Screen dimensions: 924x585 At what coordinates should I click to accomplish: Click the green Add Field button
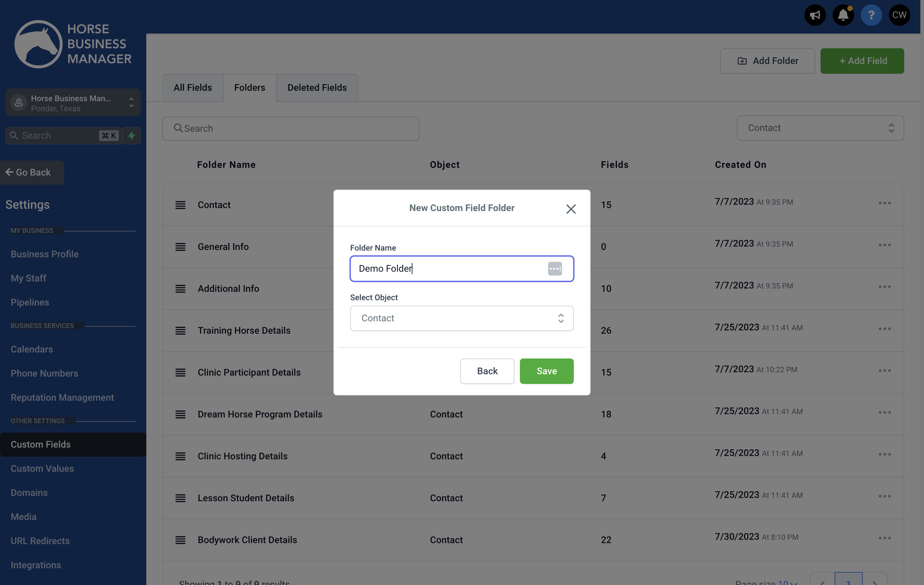pyautogui.click(x=862, y=61)
